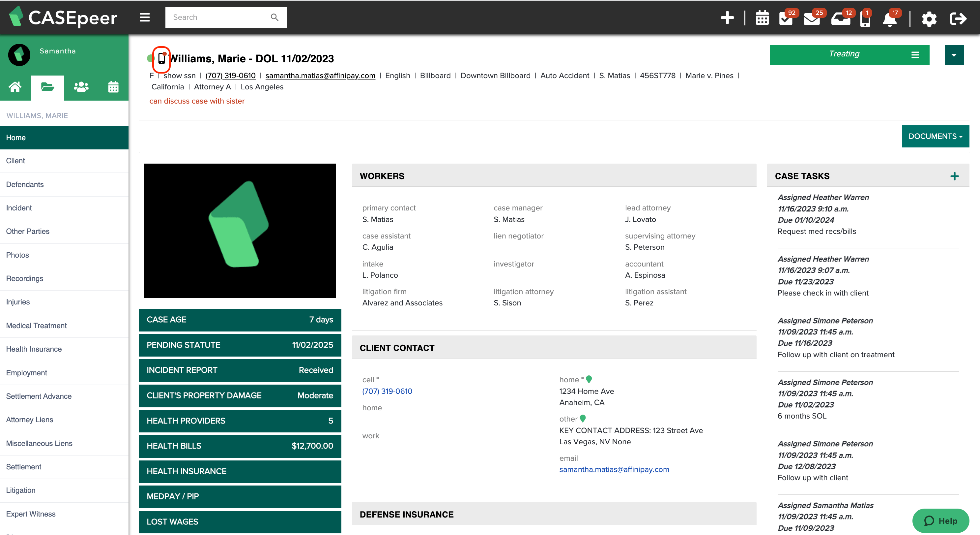Viewport: 980px width, 535px height.
Task: Toggle the hamburger sidebar menu
Action: (x=145, y=17)
